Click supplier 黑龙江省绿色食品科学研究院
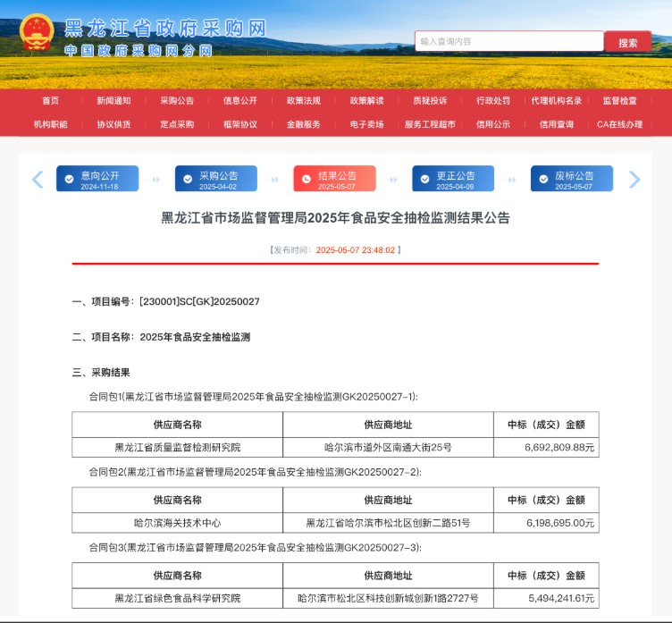The height and width of the screenshot is (623, 672). coord(178,598)
